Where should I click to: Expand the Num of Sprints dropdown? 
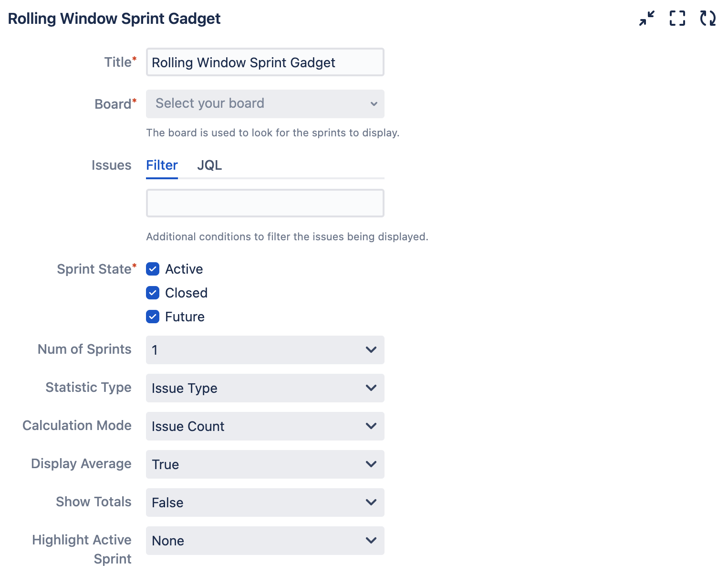coord(265,350)
